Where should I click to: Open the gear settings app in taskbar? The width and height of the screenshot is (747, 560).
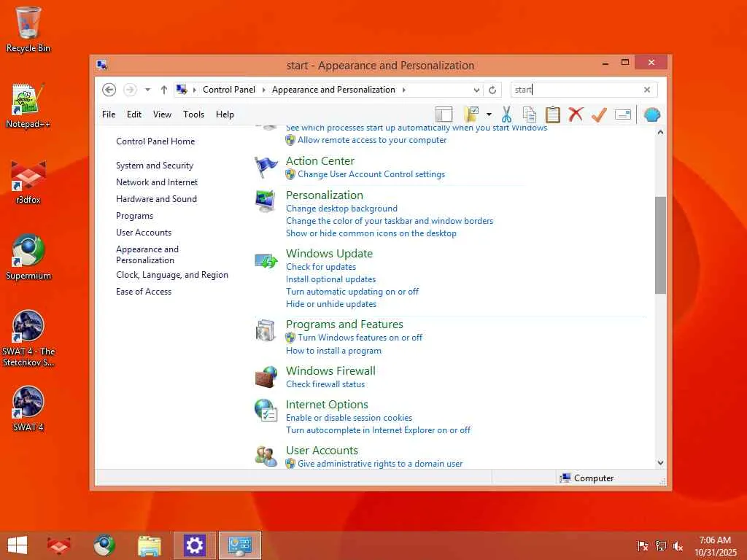coord(194,545)
